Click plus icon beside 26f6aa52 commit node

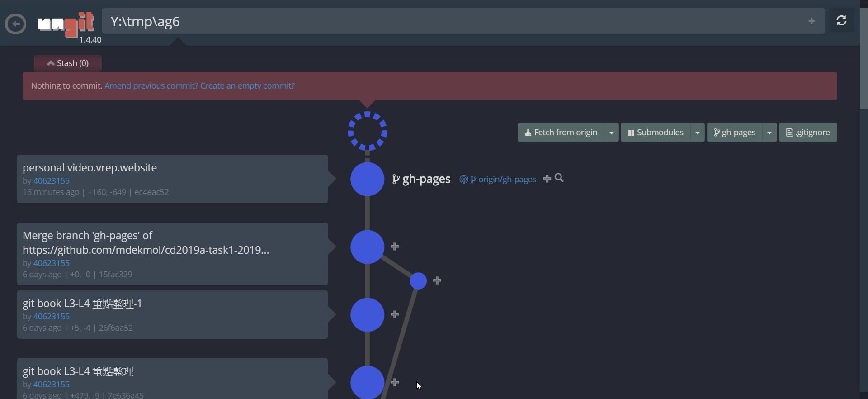click(395, 314)
